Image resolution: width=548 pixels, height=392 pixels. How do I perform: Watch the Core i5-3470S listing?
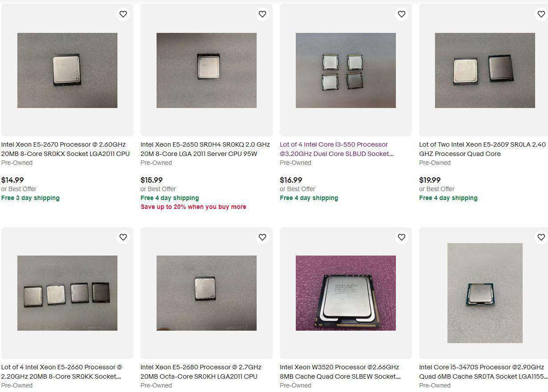[541, 237]
